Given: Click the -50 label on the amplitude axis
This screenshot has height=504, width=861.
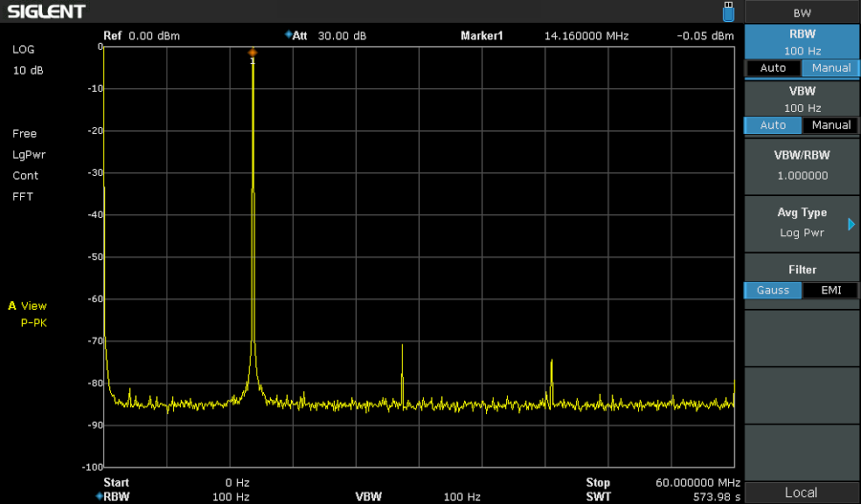Looking at the screenshot, I should 96,257.
